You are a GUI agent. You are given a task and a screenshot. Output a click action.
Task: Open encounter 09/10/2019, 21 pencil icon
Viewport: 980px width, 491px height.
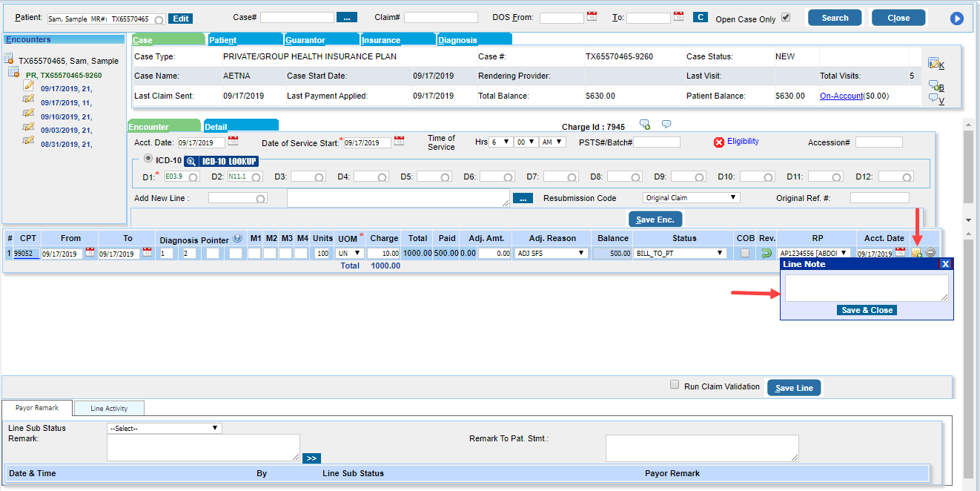(x=29, y=113)
